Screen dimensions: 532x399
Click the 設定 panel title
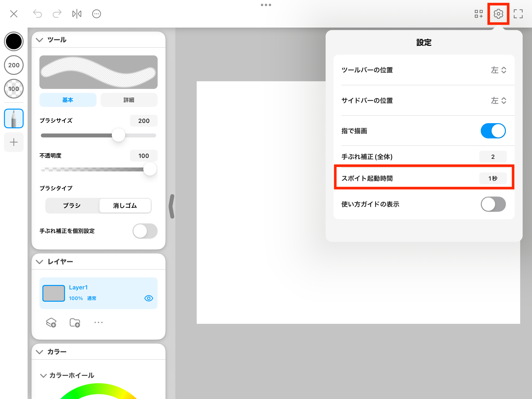click(424, 42)
